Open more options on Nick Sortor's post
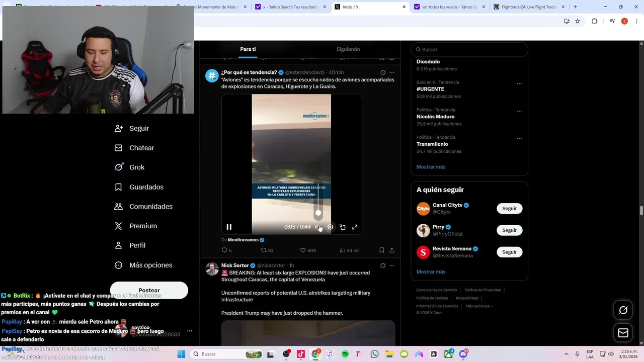 392,265
